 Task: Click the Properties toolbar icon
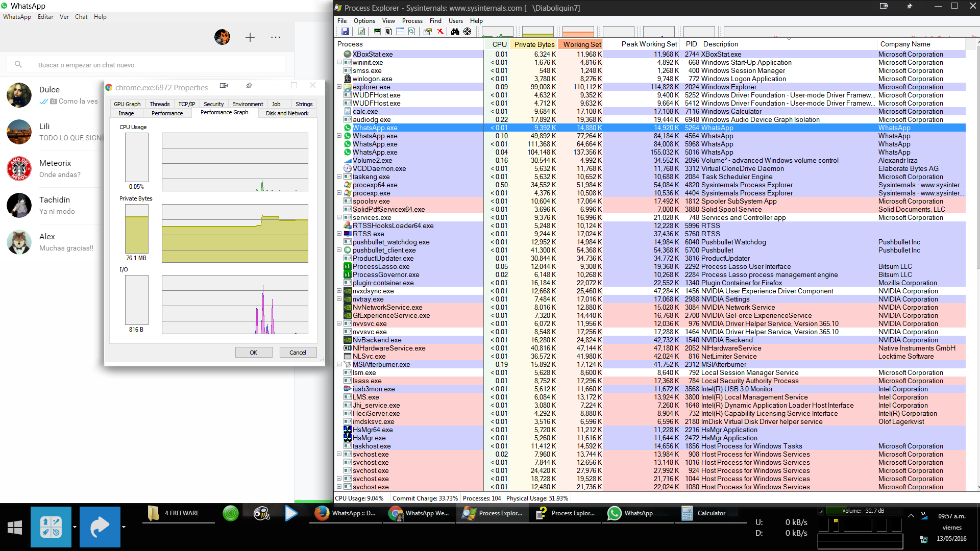tap(428, 32)
